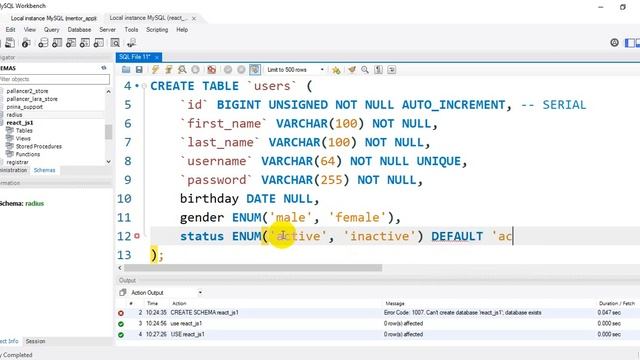Create a new view icon
Viewport: 640px width, 360px height.
point(71,43)
